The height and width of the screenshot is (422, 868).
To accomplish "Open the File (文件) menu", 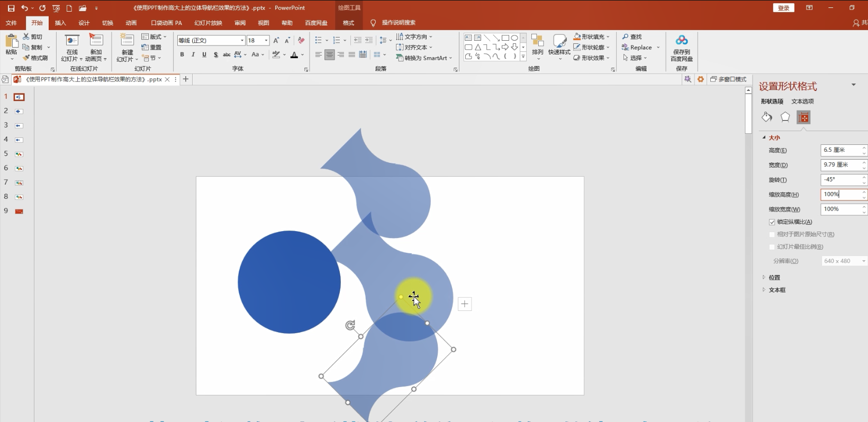I will (11, 23).
